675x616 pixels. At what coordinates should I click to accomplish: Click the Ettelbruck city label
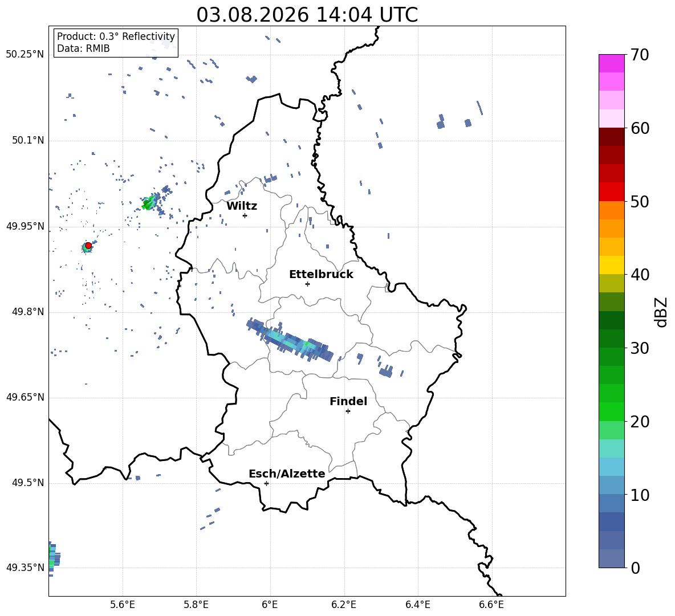point(321,275)
